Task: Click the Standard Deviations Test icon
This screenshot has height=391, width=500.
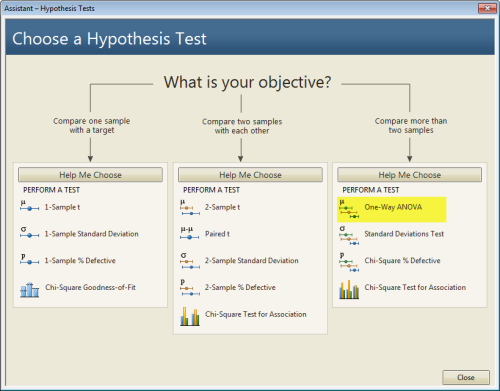Action: pyautogui.click(x=349, y=236)
